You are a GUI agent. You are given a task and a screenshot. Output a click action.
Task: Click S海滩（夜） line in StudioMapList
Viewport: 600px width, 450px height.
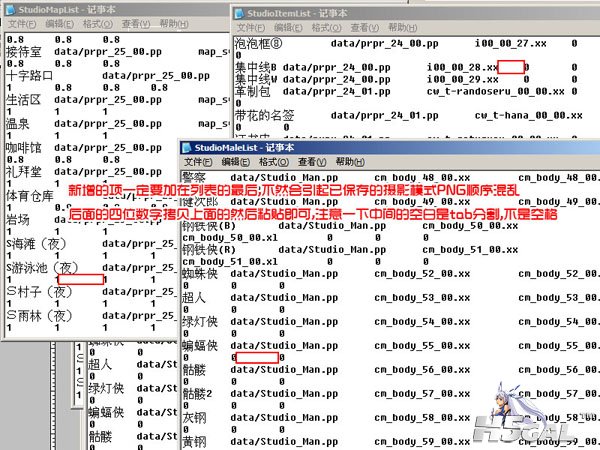click(36, 244)
